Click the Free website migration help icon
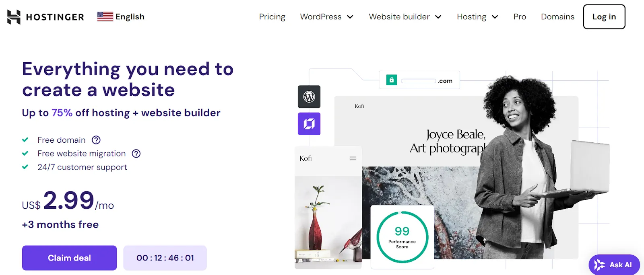The image size is (644, 275). pyautogui.click(x=136, y=154)
